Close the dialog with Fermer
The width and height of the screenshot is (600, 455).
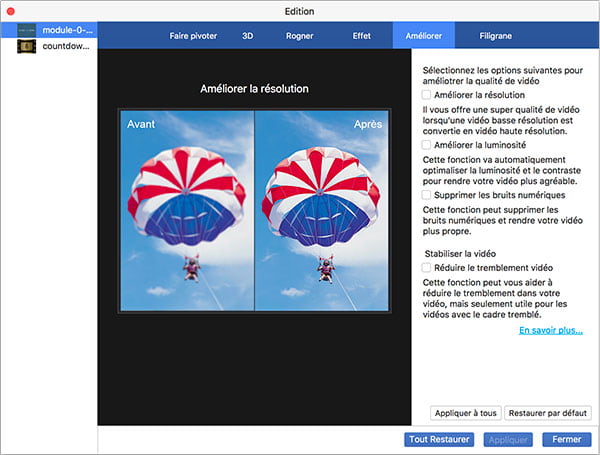click(566, 440)
